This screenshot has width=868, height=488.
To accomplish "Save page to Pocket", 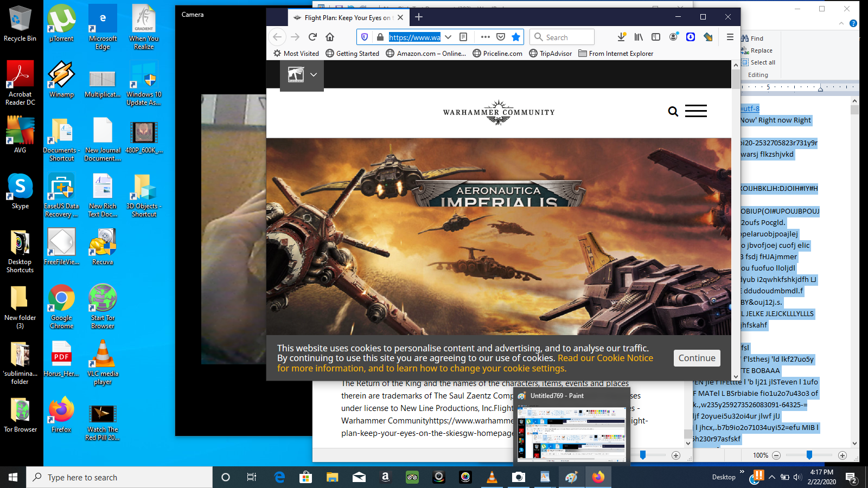I will [x=501, y=37].
